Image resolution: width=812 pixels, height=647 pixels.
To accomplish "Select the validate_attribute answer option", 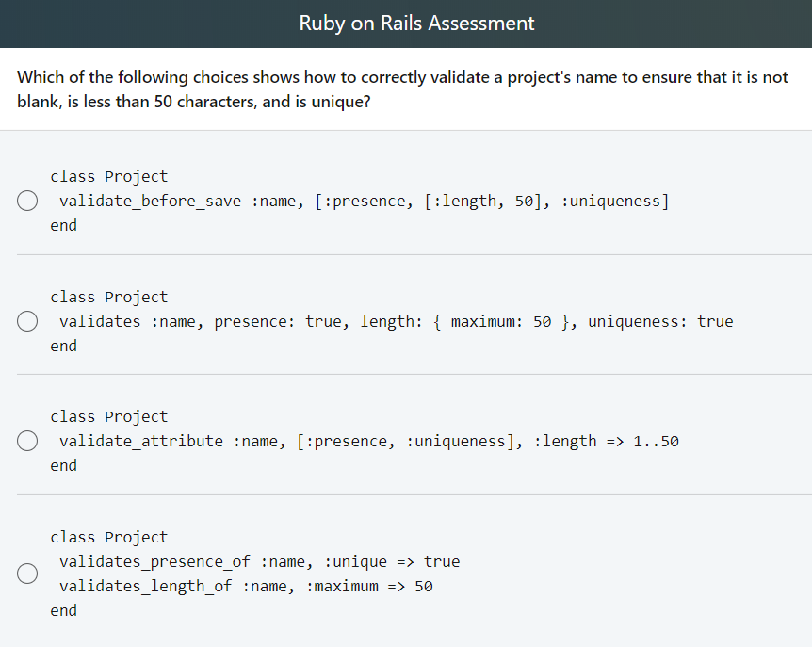I will [x=27, y=440].
